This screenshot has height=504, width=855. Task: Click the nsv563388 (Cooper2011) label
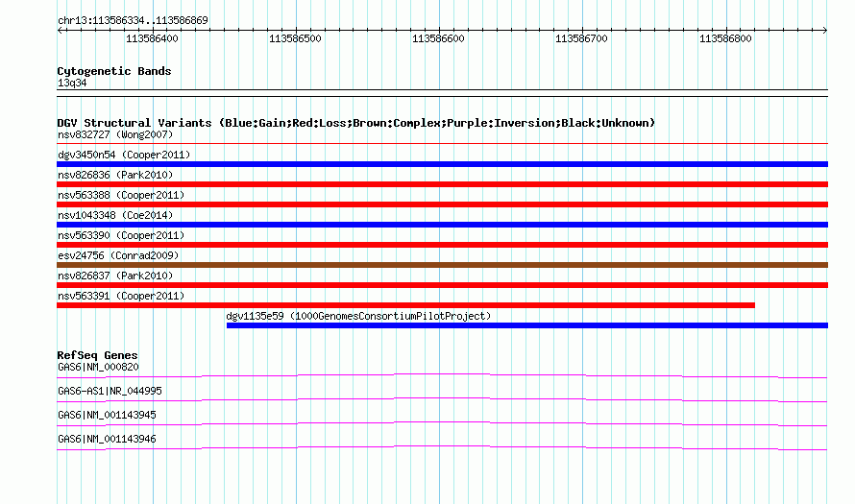click(121, 195)
